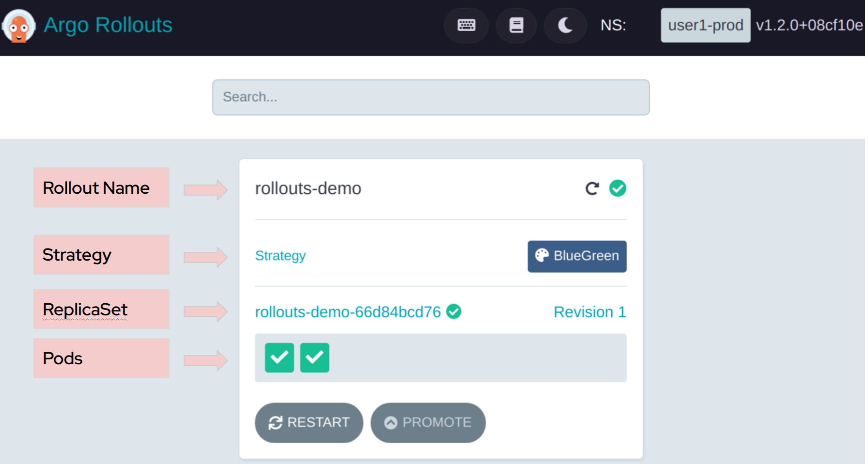This screenshot has width=868, height=464.
Task: Toggle dark mode with the moon icon
Action: pos(565,25)
